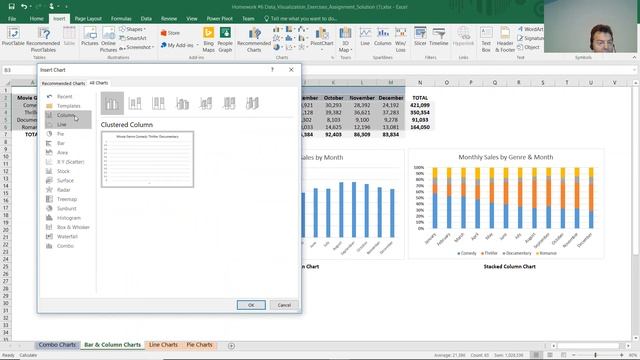Add a new sheet with plus button
Viewport: 640px width, 360px height.
(x=231, y=346)
